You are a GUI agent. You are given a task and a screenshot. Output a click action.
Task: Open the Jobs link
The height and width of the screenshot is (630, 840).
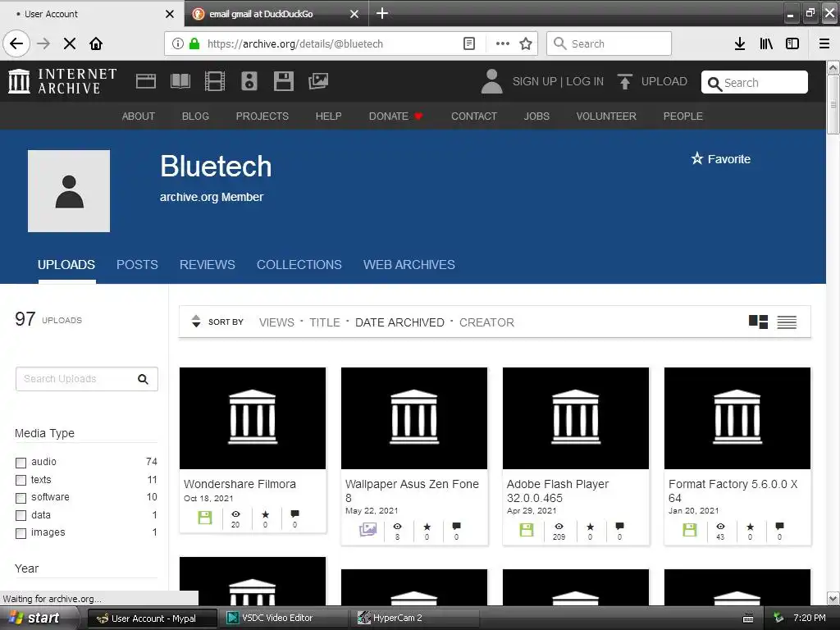[x=536, y=116]
